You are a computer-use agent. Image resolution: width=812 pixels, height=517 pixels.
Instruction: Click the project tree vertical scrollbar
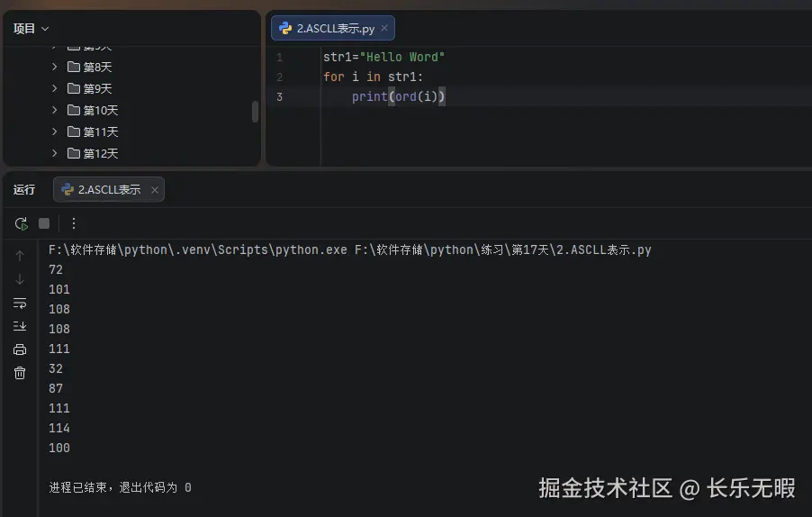pos(255,112)
